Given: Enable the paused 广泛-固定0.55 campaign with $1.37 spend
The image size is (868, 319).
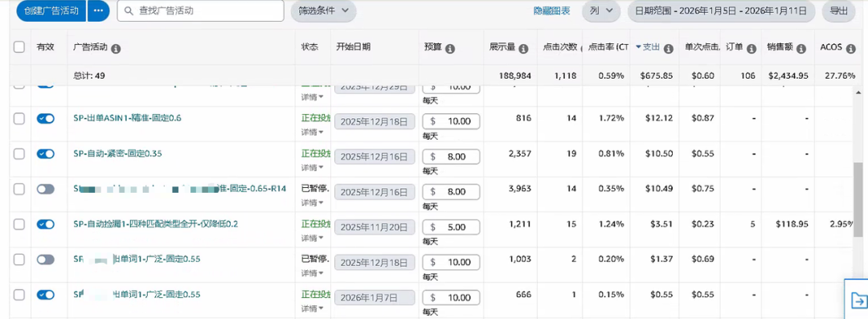Looking at the screenshot, I should coord(45,260).
